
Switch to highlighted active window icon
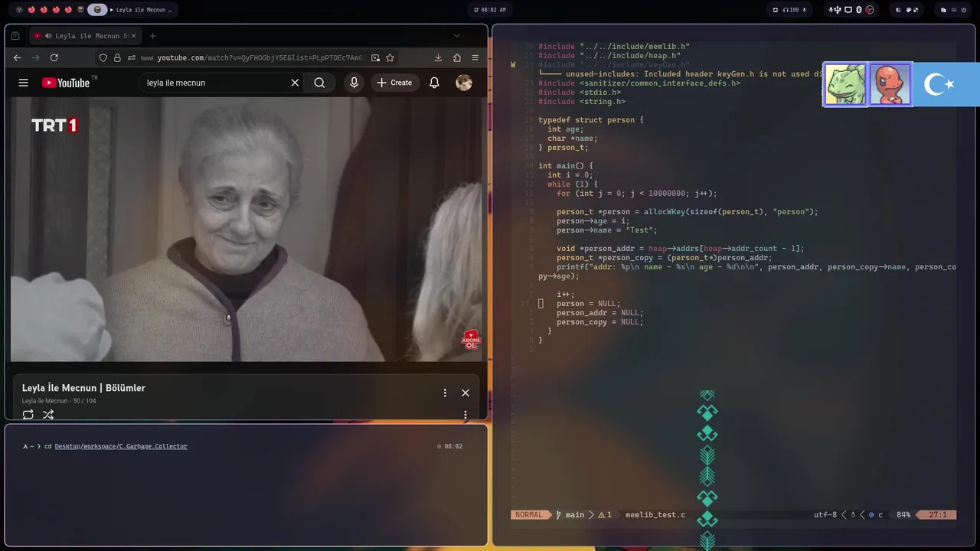pyautogui.click(x=97, y=10)
